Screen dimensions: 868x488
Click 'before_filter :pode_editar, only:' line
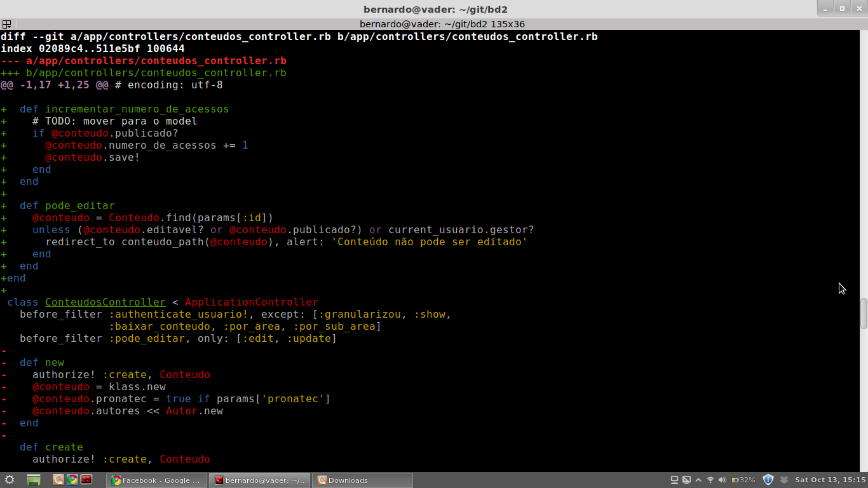click(179, 339)
